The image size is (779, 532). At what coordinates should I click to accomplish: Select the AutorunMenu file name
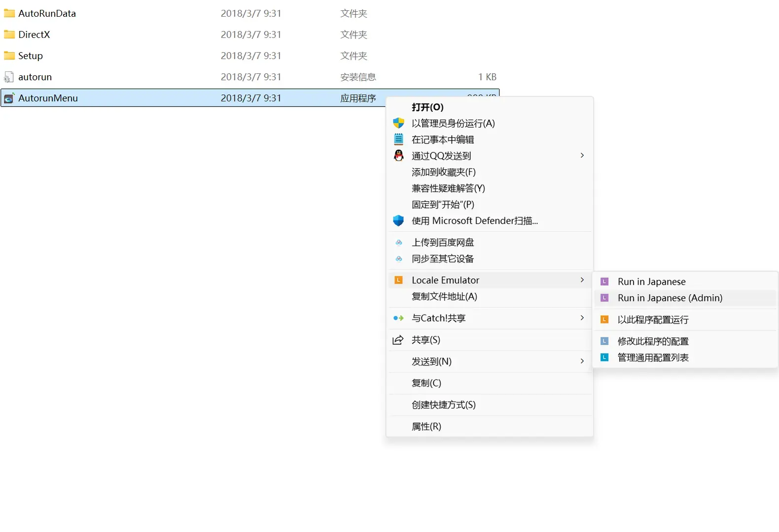(x=48, y=98)
